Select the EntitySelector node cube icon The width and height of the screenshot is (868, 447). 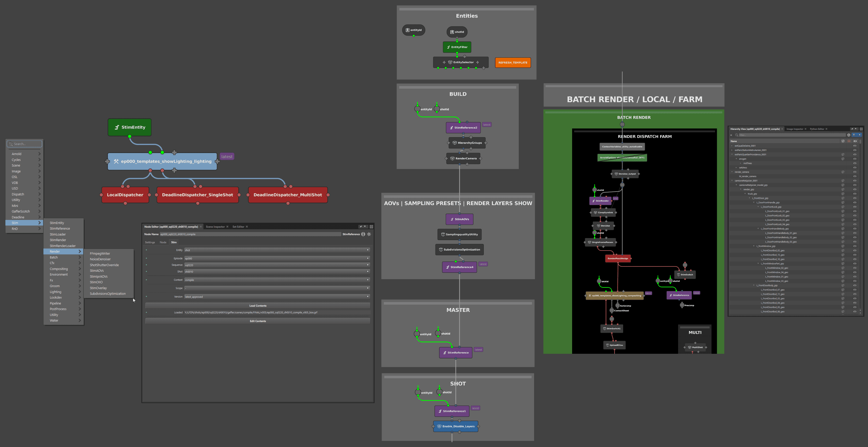[450, 62]
